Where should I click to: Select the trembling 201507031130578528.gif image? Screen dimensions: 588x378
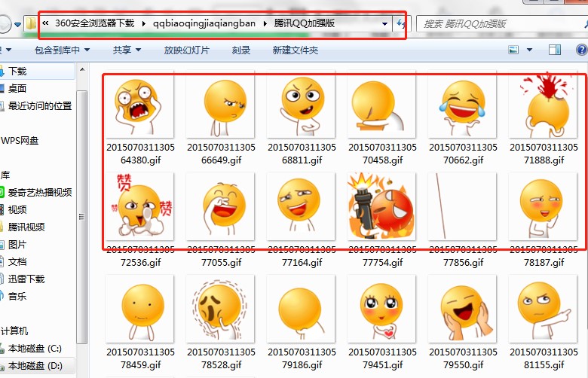pyautogui.click(x=220, y=309)
